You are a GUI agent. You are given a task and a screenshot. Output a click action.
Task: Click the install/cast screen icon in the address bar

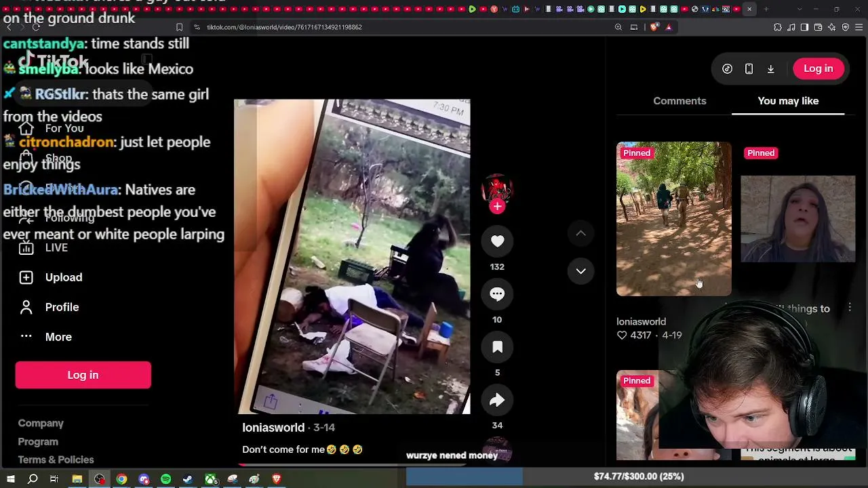[x=634, y=27]
